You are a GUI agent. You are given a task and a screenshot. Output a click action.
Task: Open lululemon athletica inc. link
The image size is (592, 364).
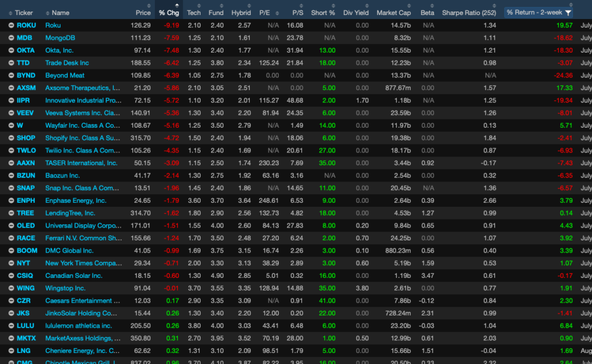pos(79,325)
